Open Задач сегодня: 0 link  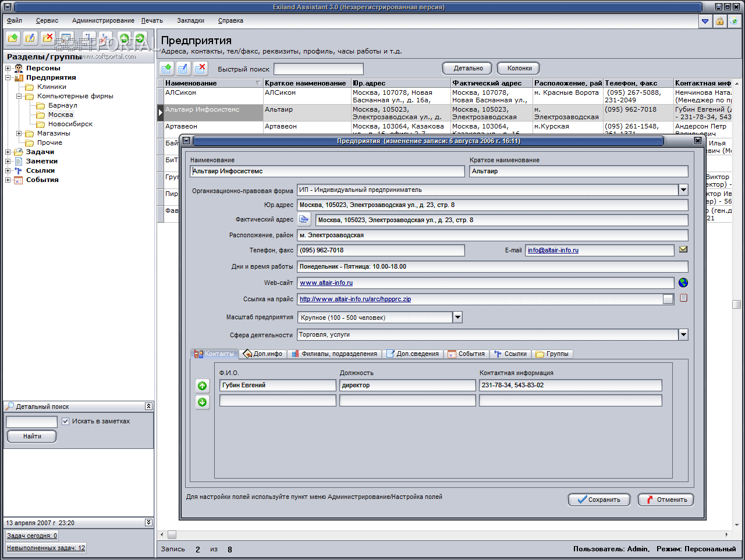(32, 536)
